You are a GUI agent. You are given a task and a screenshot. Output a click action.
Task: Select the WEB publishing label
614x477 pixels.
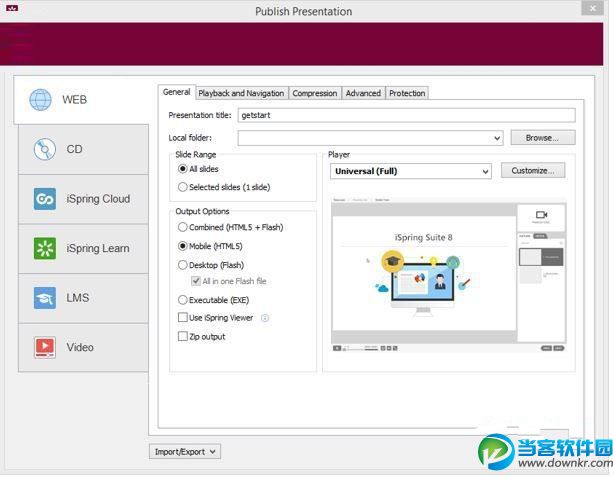pos(74,99)
